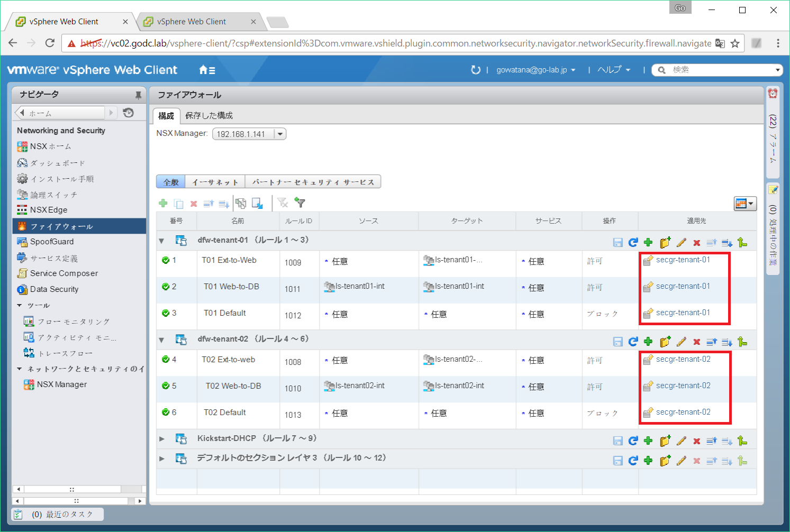Image resolution: width=790 pixels, height=532 pixels.
Task: Click the clear filter icon
Action: tap(283, 203)
